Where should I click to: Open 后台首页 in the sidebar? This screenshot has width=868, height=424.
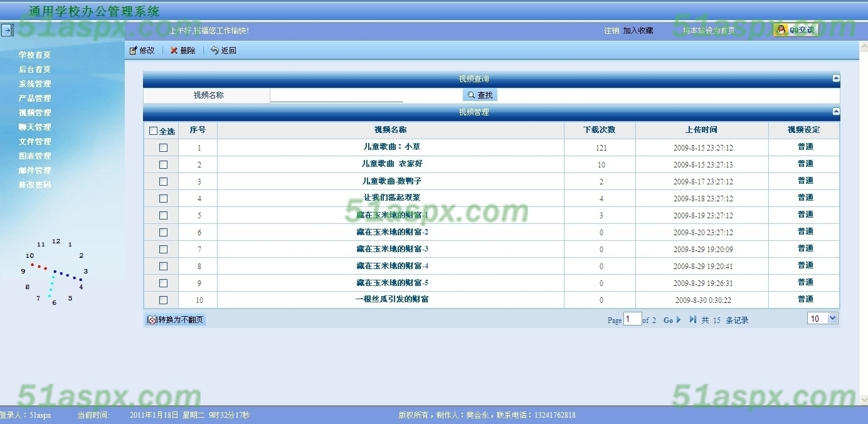34,70
